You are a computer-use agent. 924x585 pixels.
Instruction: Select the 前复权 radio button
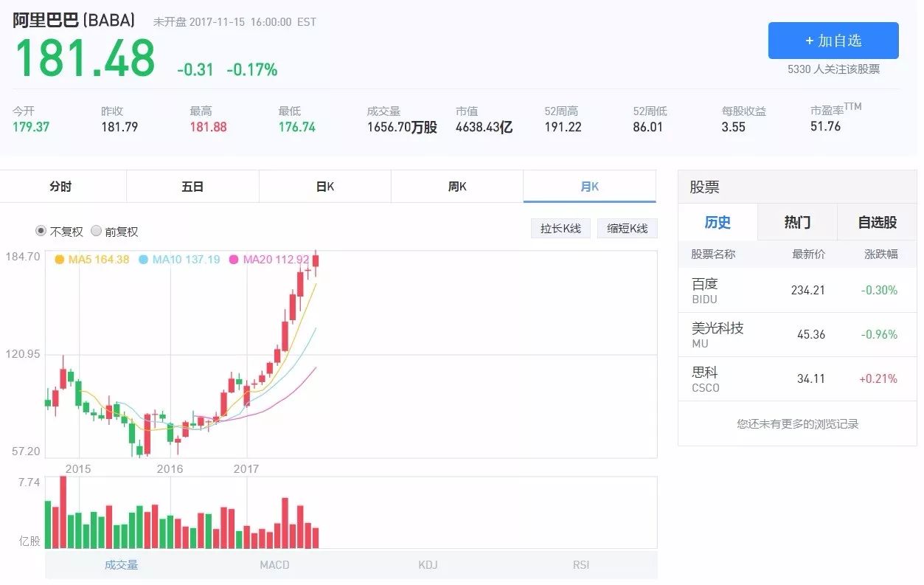(96, 231)
